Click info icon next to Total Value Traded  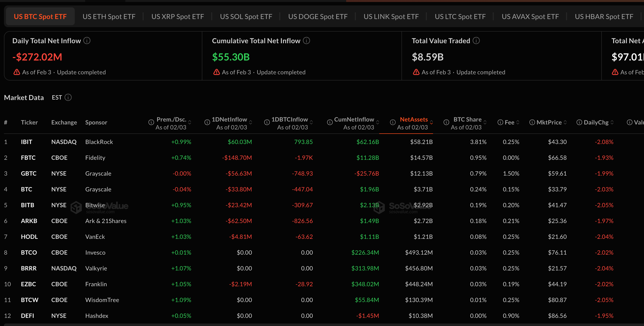click(476, 41)
